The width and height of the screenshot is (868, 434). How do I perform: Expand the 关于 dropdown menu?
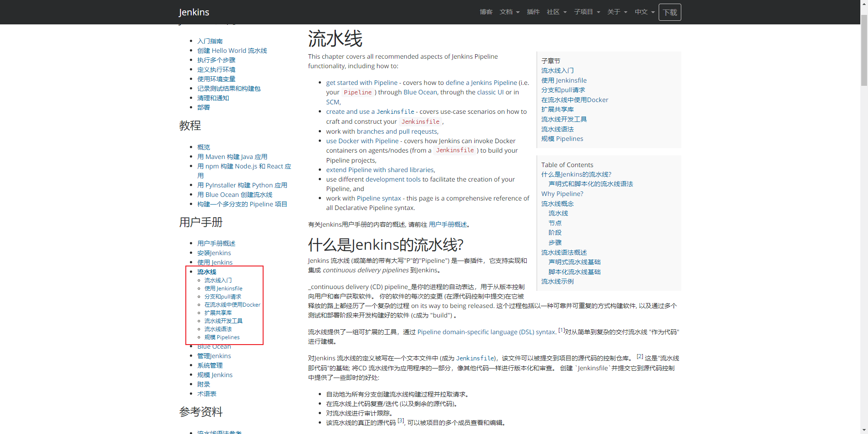tap(617, 12)
